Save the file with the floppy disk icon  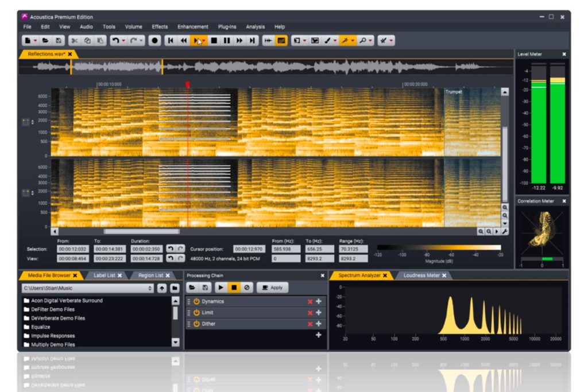[59, 41]
